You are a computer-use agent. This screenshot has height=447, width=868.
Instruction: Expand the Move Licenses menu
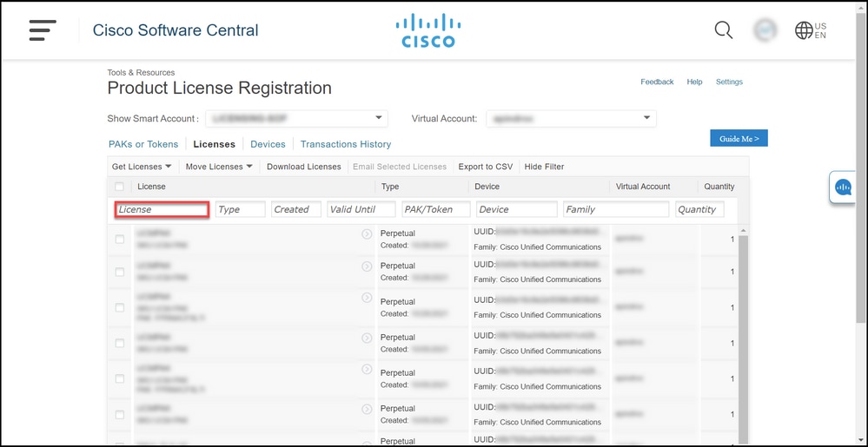coord(219,167)
